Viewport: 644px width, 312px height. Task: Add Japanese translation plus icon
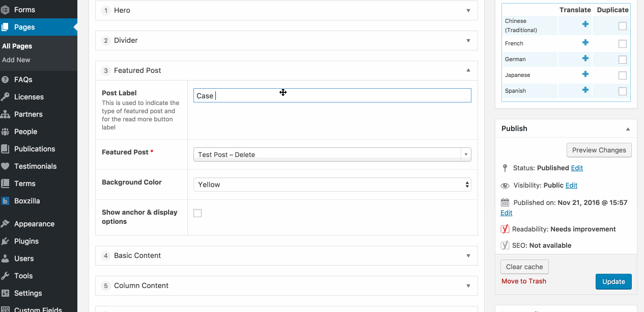[585, 74]
